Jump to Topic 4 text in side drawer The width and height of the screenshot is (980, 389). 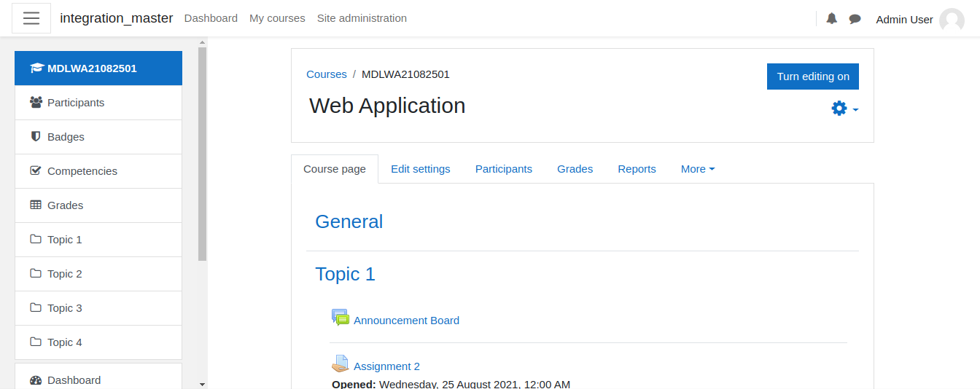[x=65, y=342]
